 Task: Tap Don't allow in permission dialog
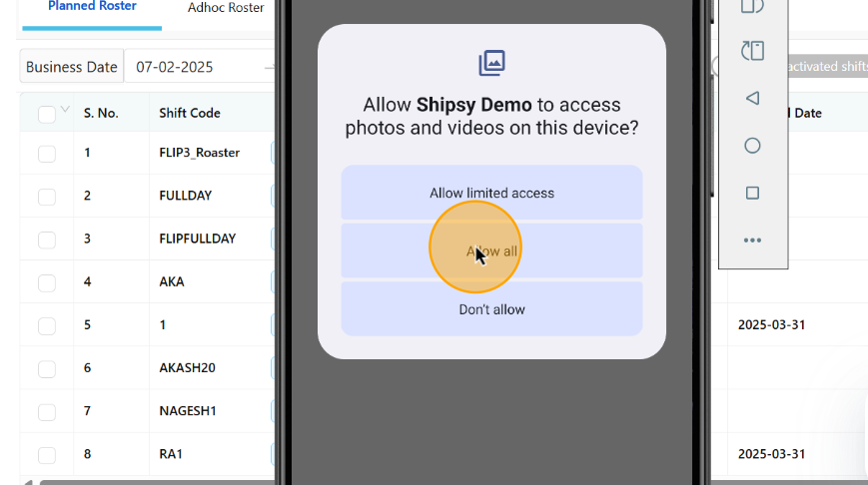pyautogui.click(x=491, y=309)
